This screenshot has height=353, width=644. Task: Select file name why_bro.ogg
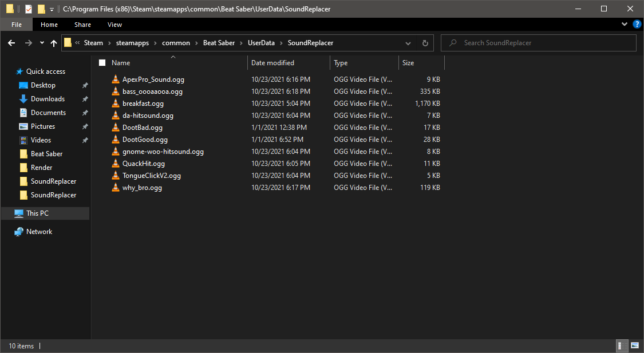coord(142,188)
